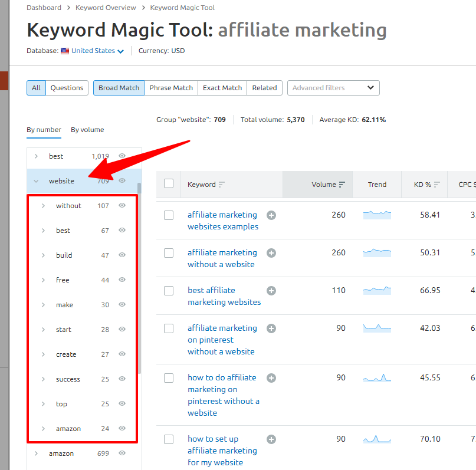
Task: Click the Keyword column sort icon
Action: (222, 185)
